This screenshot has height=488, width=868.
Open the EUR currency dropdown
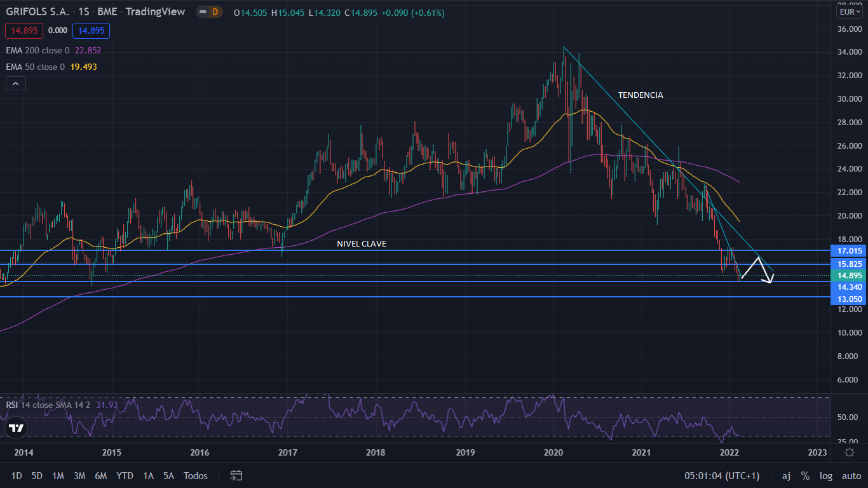click(x=849, y=12)
